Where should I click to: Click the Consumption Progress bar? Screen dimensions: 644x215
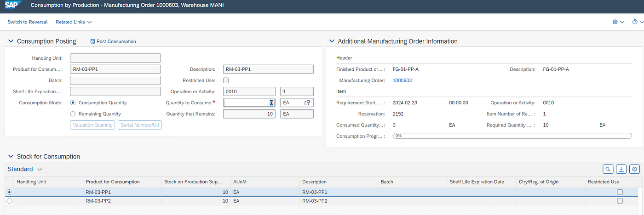pos(512,136)
